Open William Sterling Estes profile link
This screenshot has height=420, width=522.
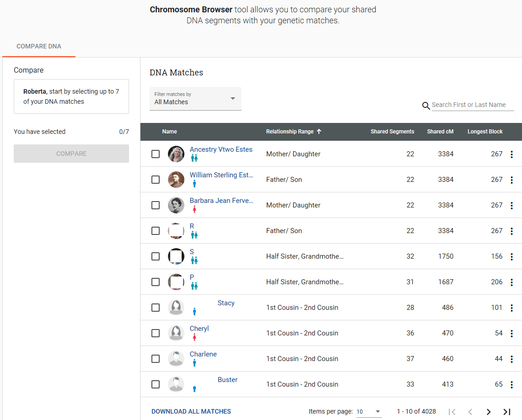pyautogui.click(x=221, y=175)
